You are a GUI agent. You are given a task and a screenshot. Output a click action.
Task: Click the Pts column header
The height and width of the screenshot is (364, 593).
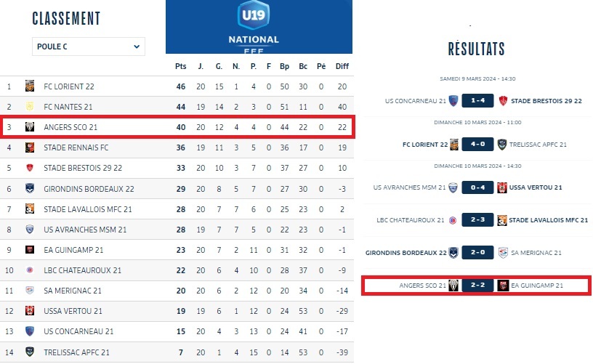(181, 66)
